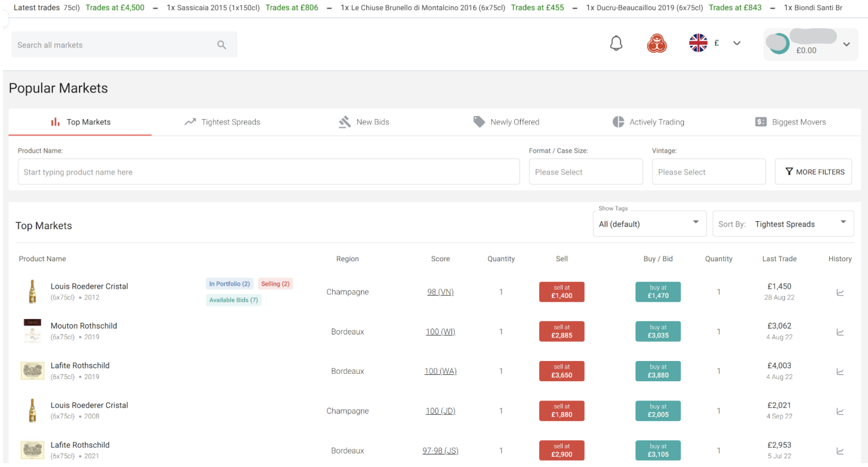Click buy at £2,005 button

click(658, 411)
